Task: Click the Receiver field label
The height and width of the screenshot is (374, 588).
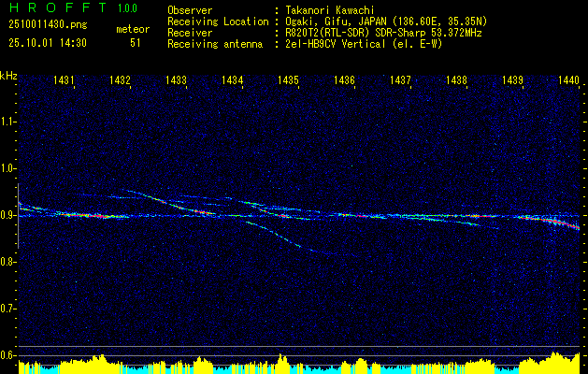Action: 190,33
